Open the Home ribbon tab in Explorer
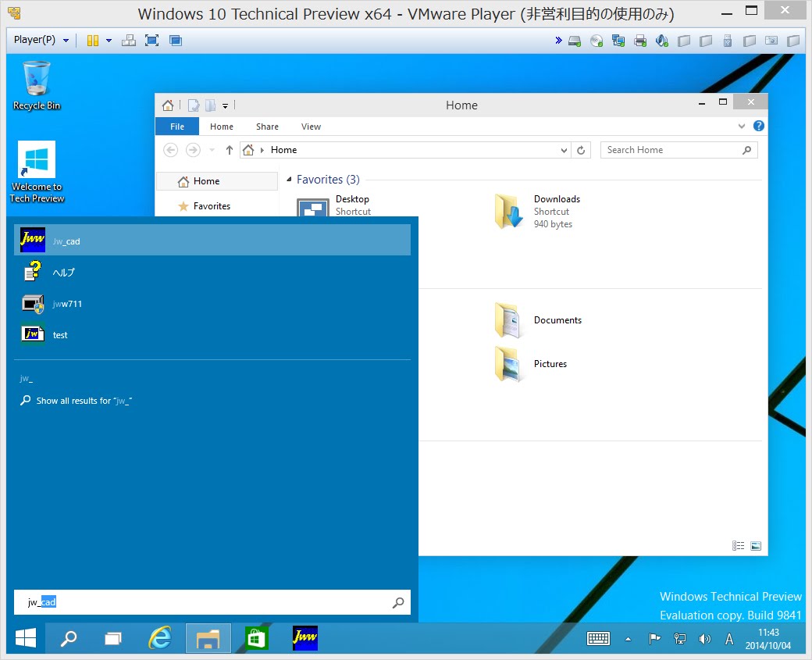The width and height of the screenshot is (812, 660). pos(222,127)
